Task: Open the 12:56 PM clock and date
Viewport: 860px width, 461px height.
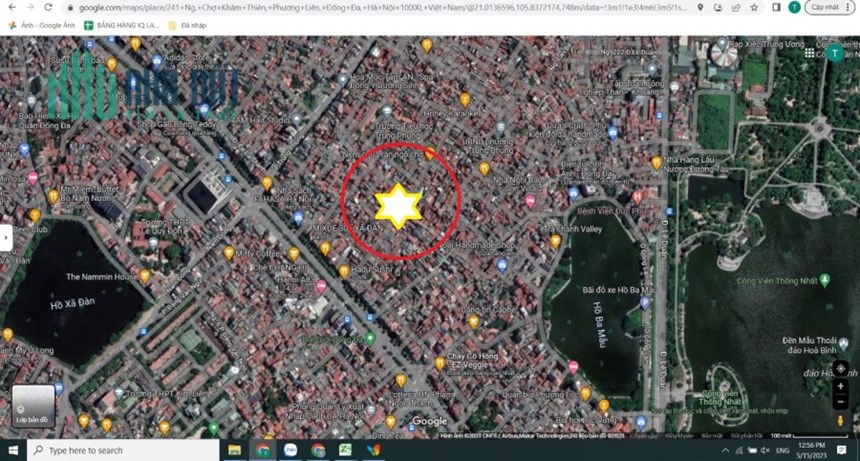Action: 811,450
